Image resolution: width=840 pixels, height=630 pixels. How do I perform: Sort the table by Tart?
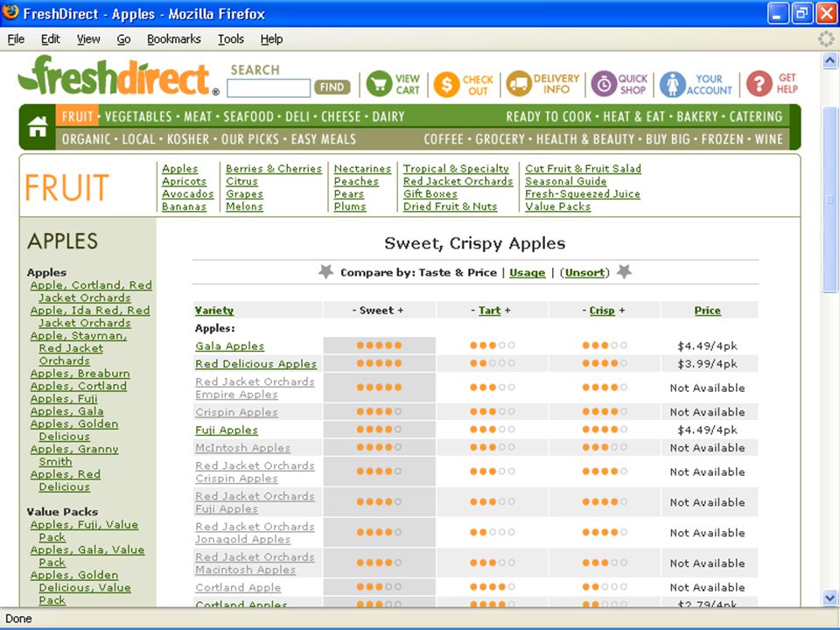[x=490, y=311]
